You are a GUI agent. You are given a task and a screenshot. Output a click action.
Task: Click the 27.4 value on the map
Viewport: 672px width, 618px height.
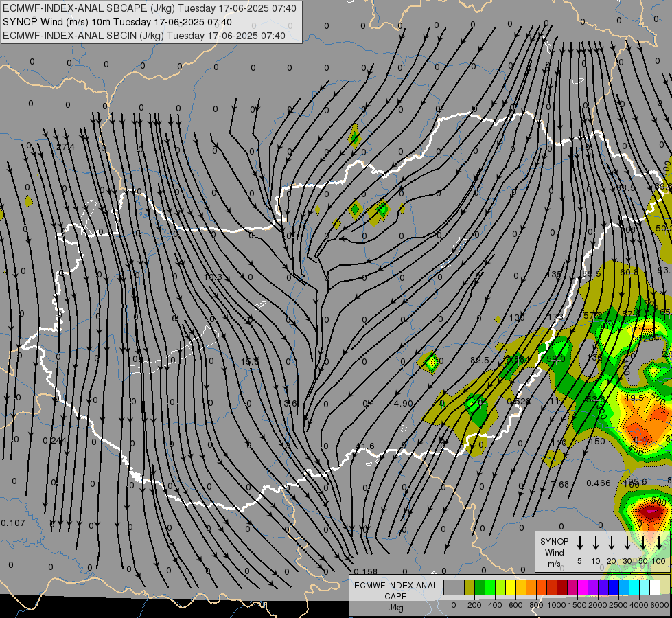tap(66, 147)
